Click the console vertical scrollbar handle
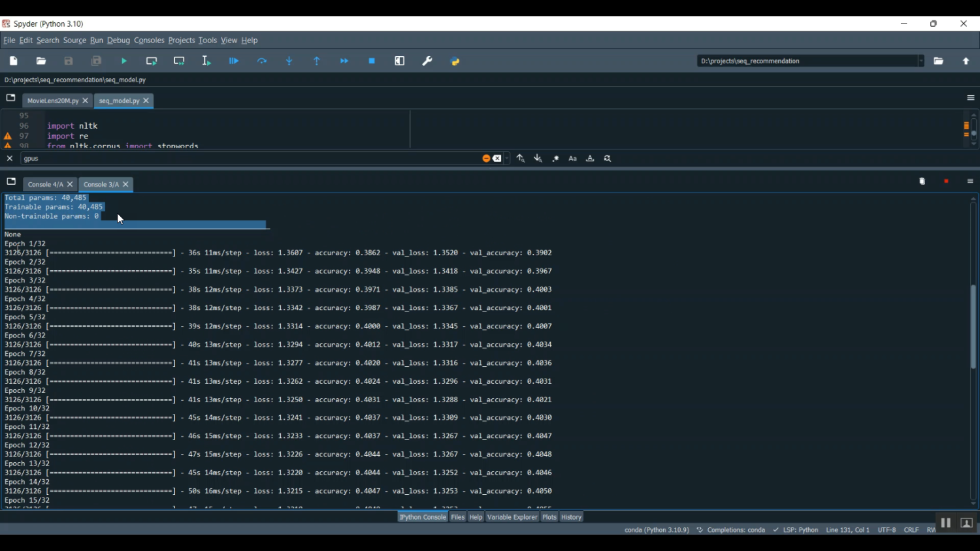Screen dimensions: 980x551 [973, 326]
